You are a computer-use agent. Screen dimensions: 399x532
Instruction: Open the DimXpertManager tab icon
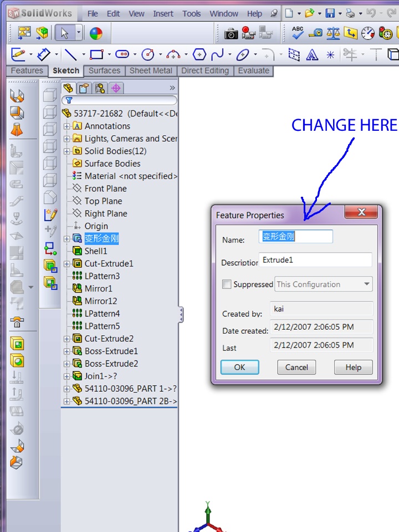tap(116, 89)
